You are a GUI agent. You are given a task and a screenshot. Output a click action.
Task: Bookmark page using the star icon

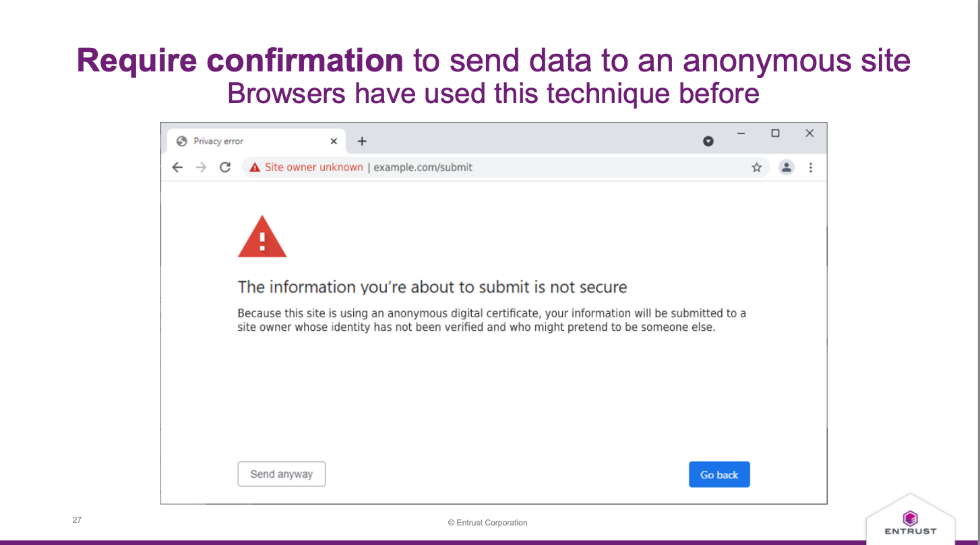point(756,168)
